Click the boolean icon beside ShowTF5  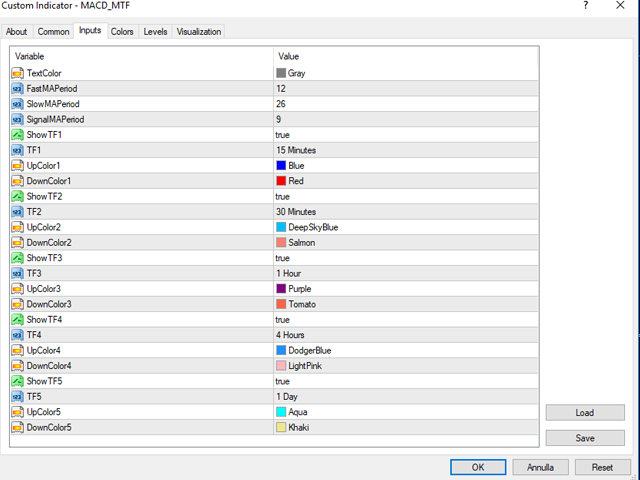click(18, 381)
